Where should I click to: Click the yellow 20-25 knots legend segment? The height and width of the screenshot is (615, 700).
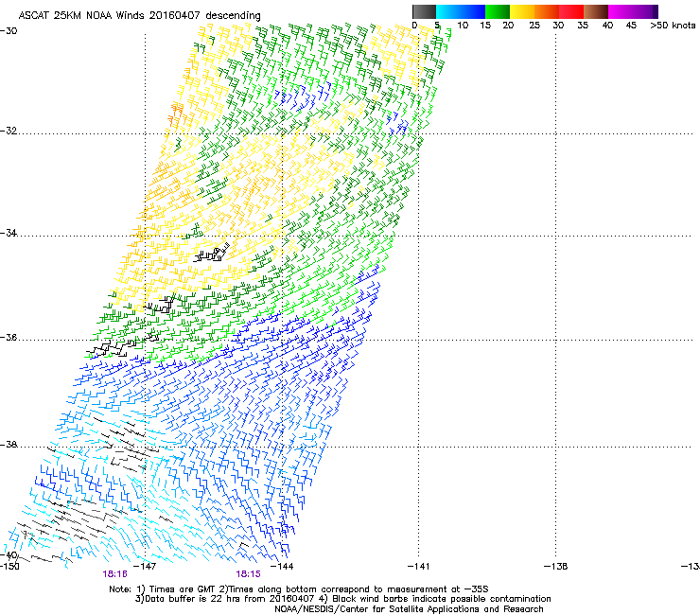coord(522,11)
